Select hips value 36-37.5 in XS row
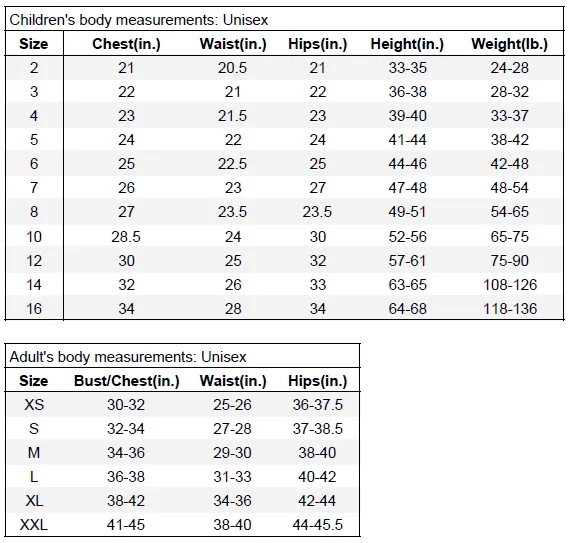This screenshot has width=570, height=543. [x=317, y=405]
